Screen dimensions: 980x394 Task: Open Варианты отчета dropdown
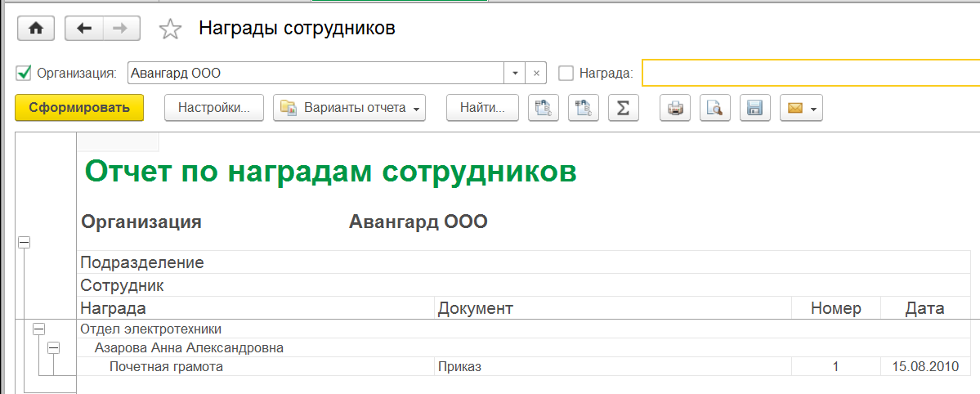click(x=349, y=108)
